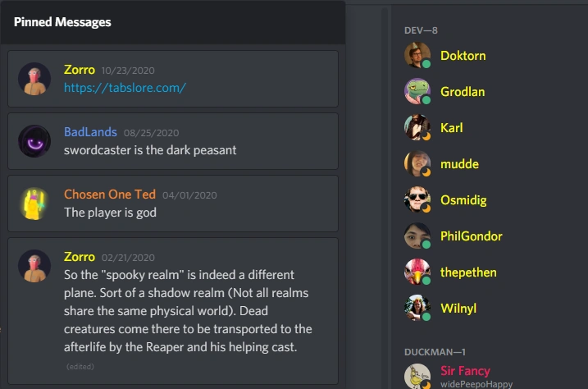Image resolution: width=588 pixels, height=389 pixels.
Task: Click Osmidig's sunglasses avatar
Action: point(417,200)
